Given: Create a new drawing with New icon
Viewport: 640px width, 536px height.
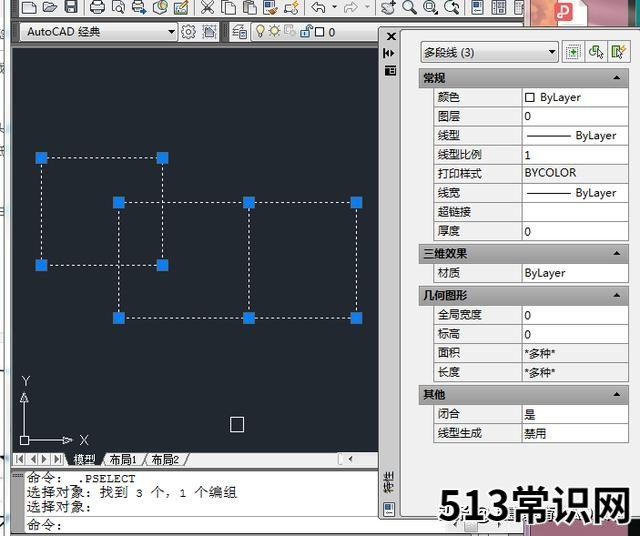Looking at the screenshot, I should 29,7.
